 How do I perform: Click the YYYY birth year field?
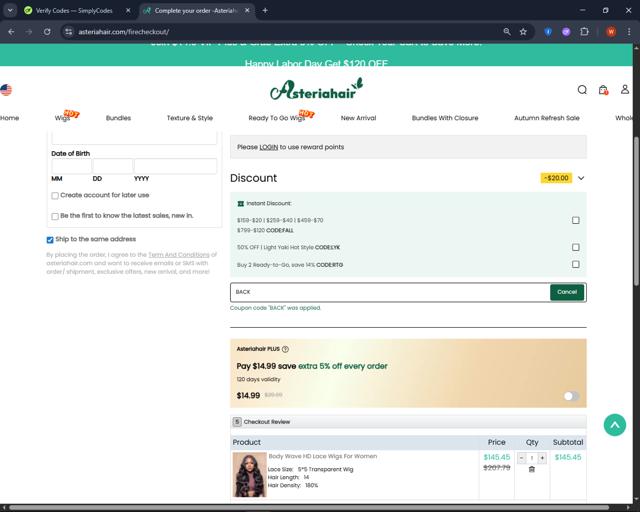coord(176,166)
